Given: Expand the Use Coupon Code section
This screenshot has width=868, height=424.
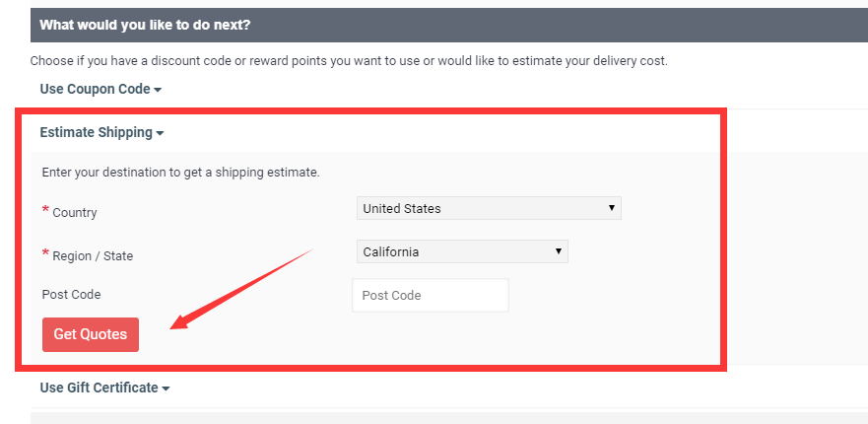Looking at the screenshot, I should click(x=95, y=89).
